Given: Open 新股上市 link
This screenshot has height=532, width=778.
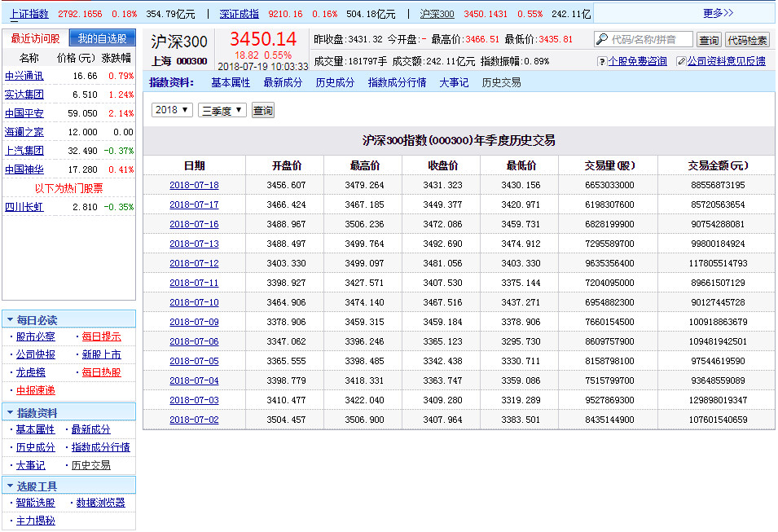Looking at the screenshot, I should tap(101, 354).
